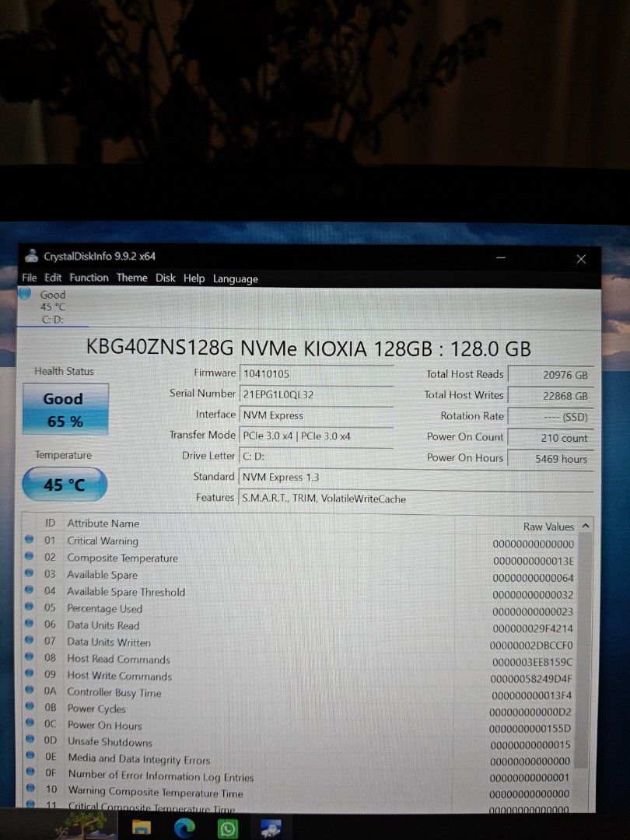630x840 pixels.
Task: Click the Total Host Reads value 20976 GB
Action: (x=551, y=375)
